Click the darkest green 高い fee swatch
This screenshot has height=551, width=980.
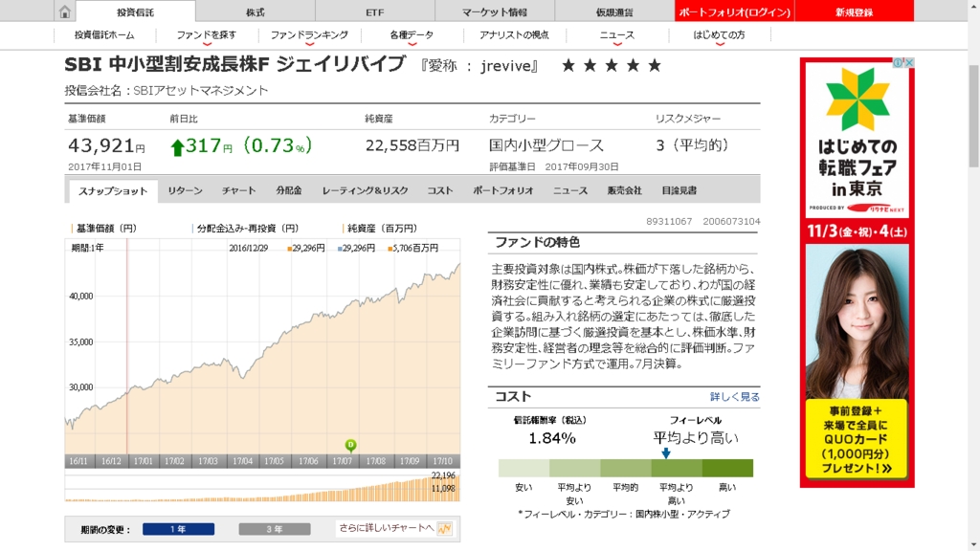click(x=727, y=468)
